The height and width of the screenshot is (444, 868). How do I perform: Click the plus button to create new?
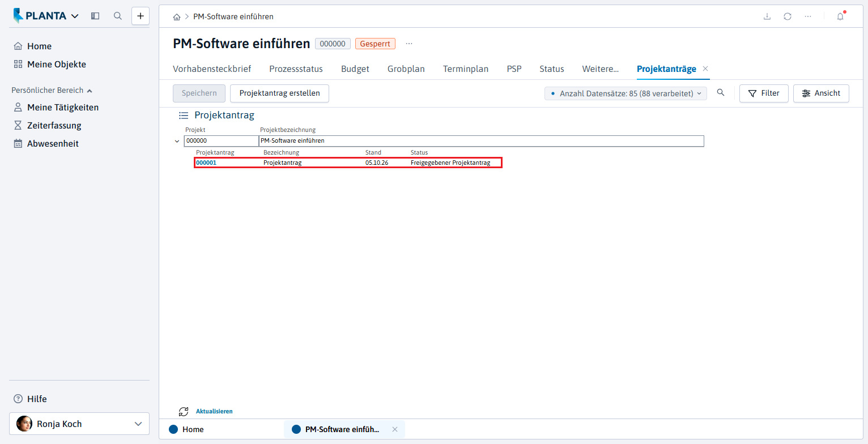click(141, 16)
